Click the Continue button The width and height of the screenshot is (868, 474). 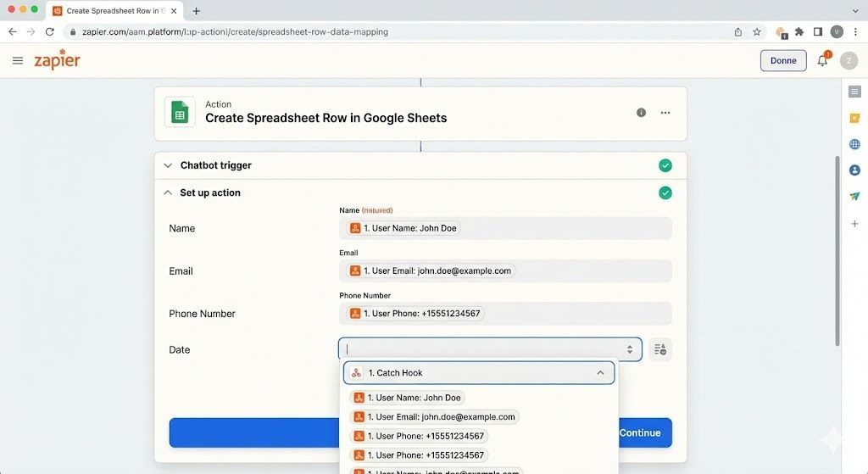[640, 433]
